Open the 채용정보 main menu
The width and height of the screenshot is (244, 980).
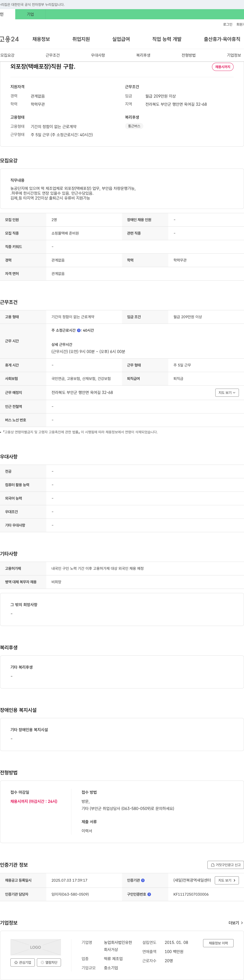click(x=41, y=39)
